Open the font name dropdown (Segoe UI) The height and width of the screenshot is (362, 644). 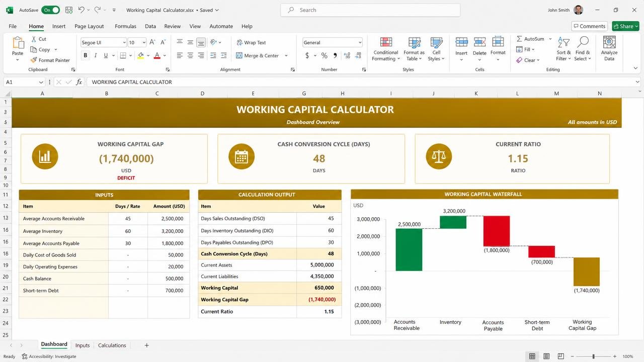[124, 43]
